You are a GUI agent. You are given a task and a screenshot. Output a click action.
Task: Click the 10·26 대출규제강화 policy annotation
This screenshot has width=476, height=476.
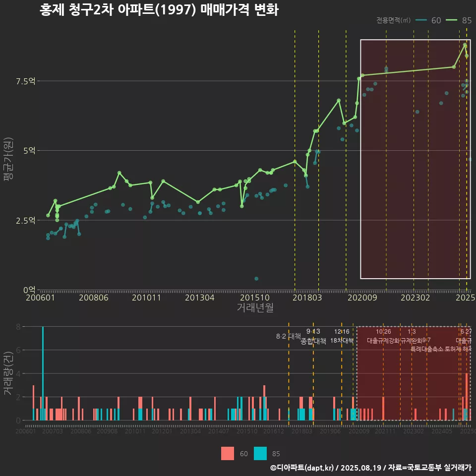point(383,336)
